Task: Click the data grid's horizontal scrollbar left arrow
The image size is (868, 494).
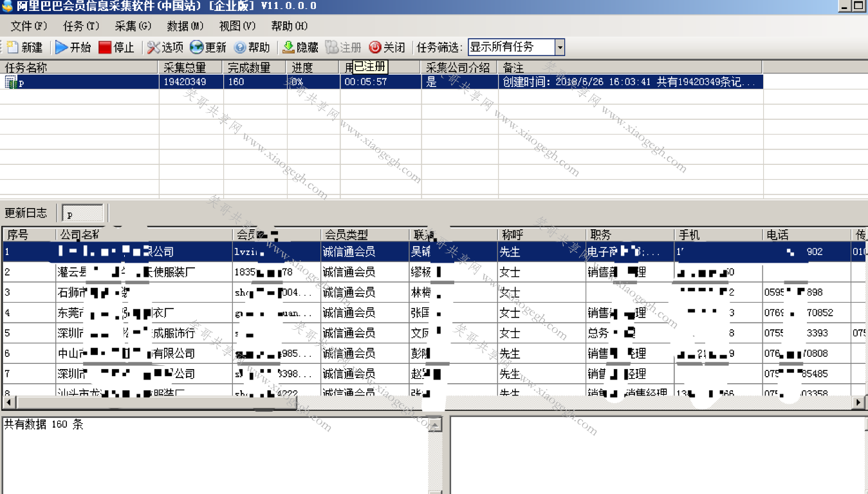Action: tap(8, 403)
